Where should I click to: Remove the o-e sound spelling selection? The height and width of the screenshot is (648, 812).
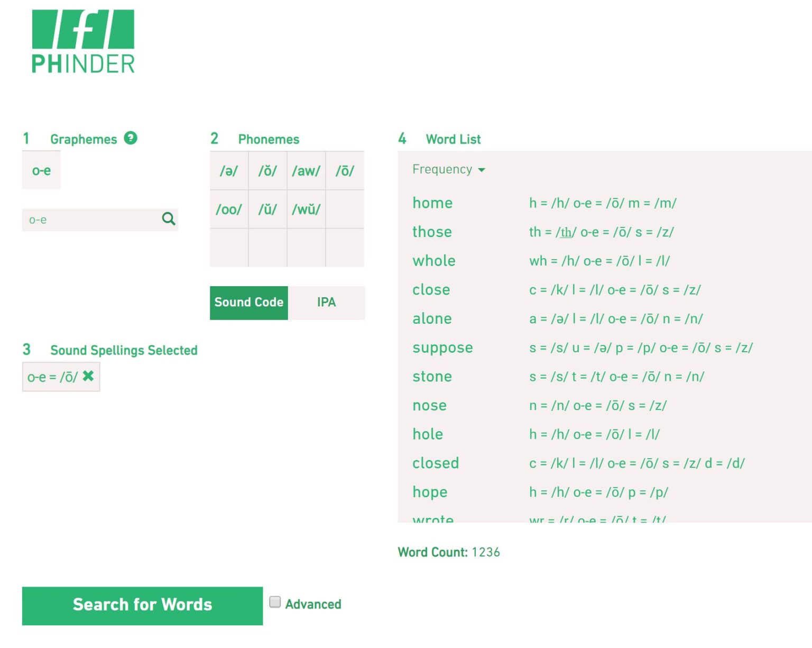[88, 376]
